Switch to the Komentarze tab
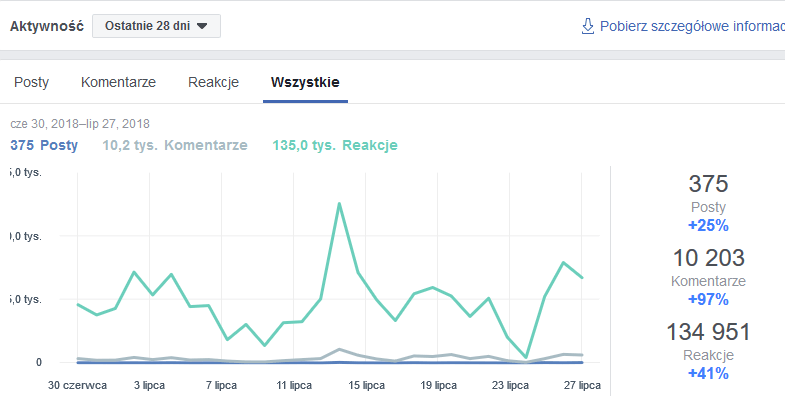The image size is (785, 413). click(x=118, y=82)
